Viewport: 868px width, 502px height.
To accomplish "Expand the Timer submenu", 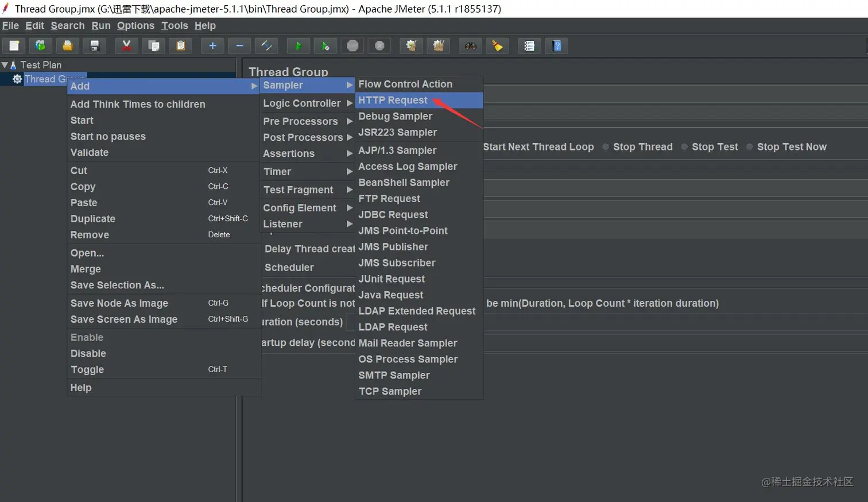I will coord(307,171).
